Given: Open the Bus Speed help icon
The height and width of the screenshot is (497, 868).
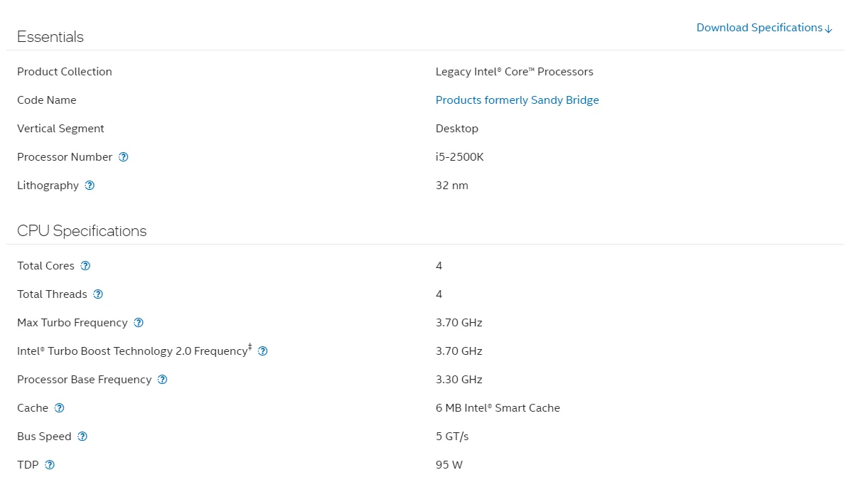Looking at the screenshot, I should pyautogui.click(x=82, y=437).
